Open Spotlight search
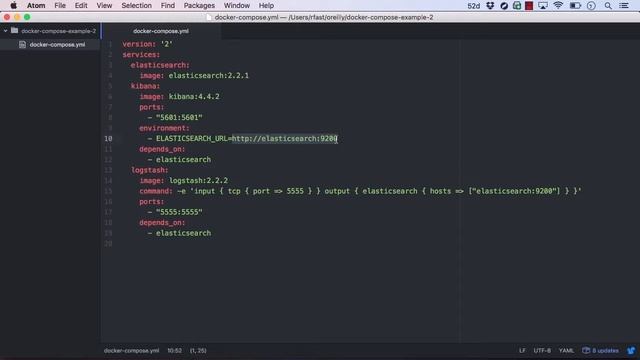Viewport: 640px width, 360px height. coord(608,6)
